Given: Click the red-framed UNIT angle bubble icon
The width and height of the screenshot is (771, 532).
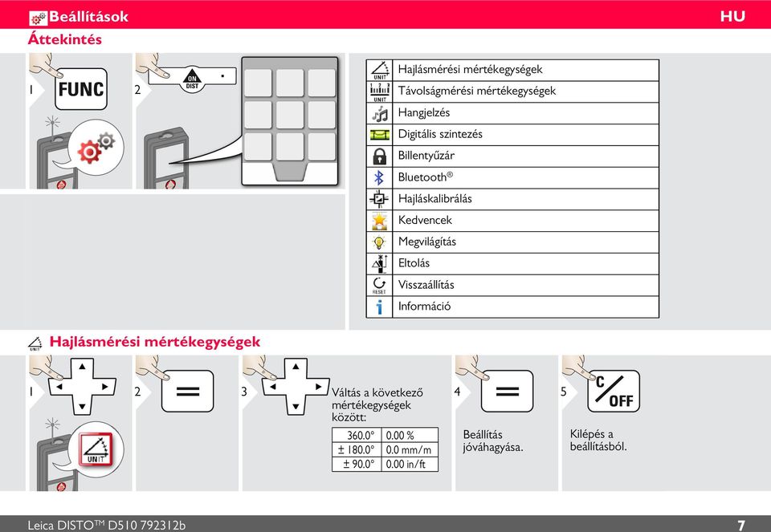Looking at the screenshot, I should (x=96, y=449).
